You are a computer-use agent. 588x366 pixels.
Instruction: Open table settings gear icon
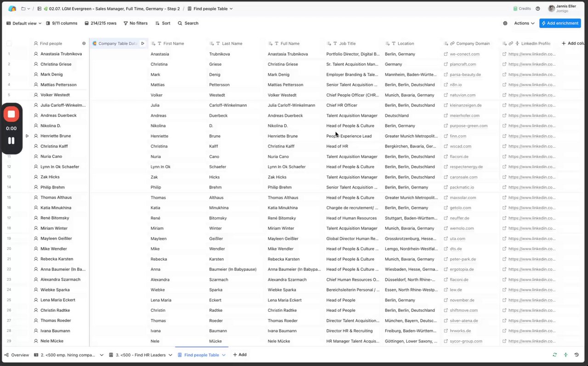point(505,23)
